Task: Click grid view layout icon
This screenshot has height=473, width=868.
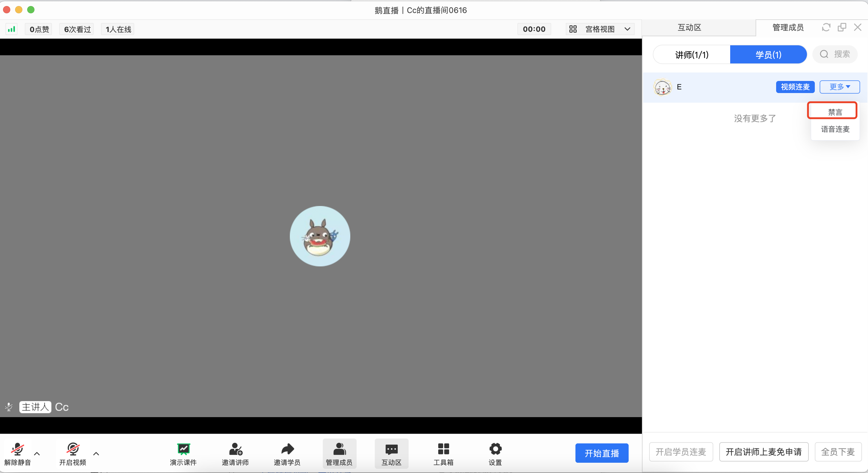Action: [x=573, y=29]
